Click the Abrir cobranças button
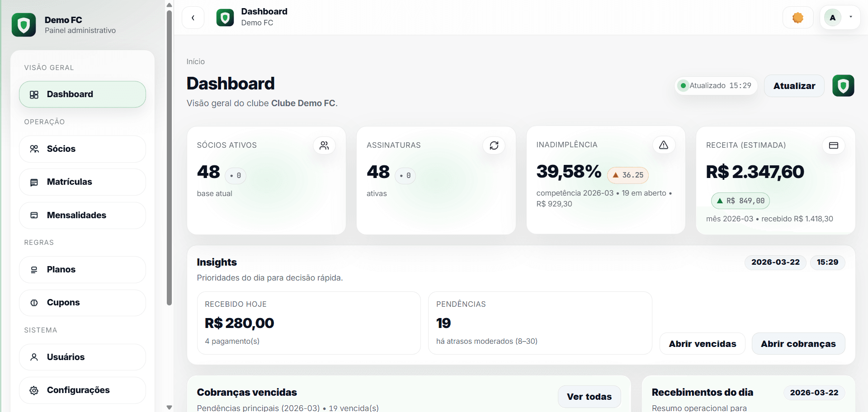The width and height of the screenshot is (868, 412). 798,344
